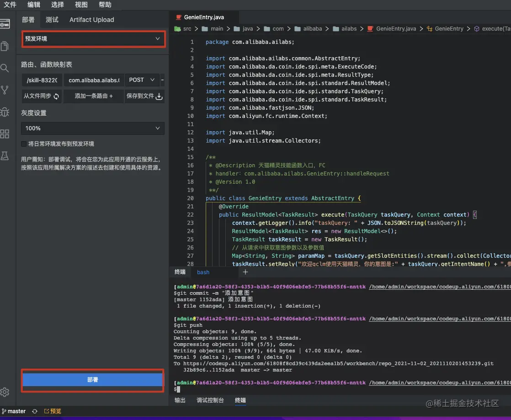This screenshot has width=511, height=420.
Task: Click the blue 部署 deploy button
Action: point(93,380)
